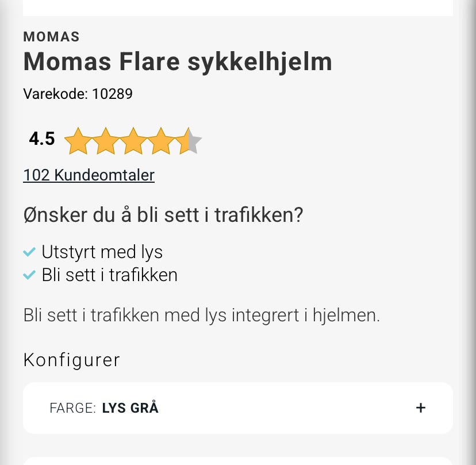Viewport: 476px width, 465px height.
Task: Select the second rating star
Action: pyautogui.click(x=105, y=140)
